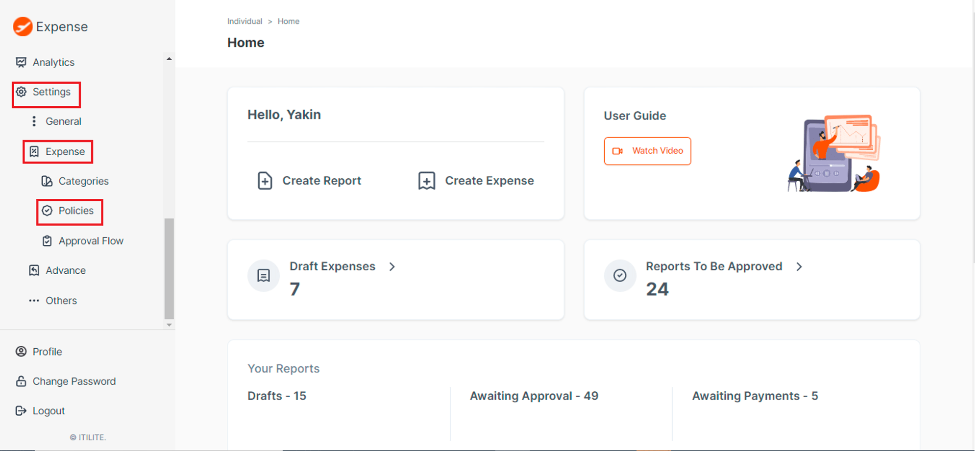Click the Draft Expenses heading

coord(332,266)
